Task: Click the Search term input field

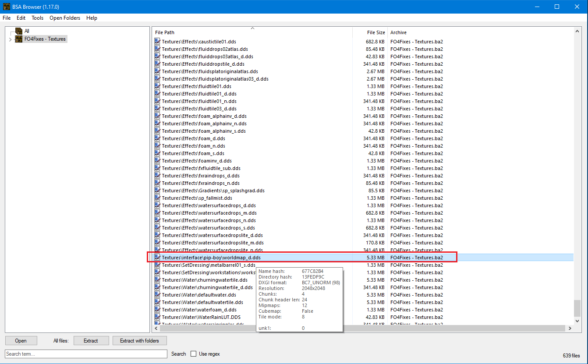Action: 86,354
